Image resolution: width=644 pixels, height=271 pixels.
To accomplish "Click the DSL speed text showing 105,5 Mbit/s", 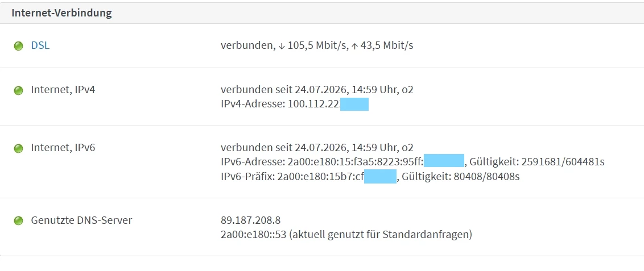I will tap(317, 46).
